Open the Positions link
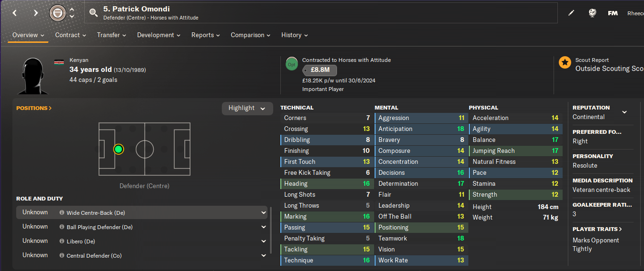 (x=34, y=108)
